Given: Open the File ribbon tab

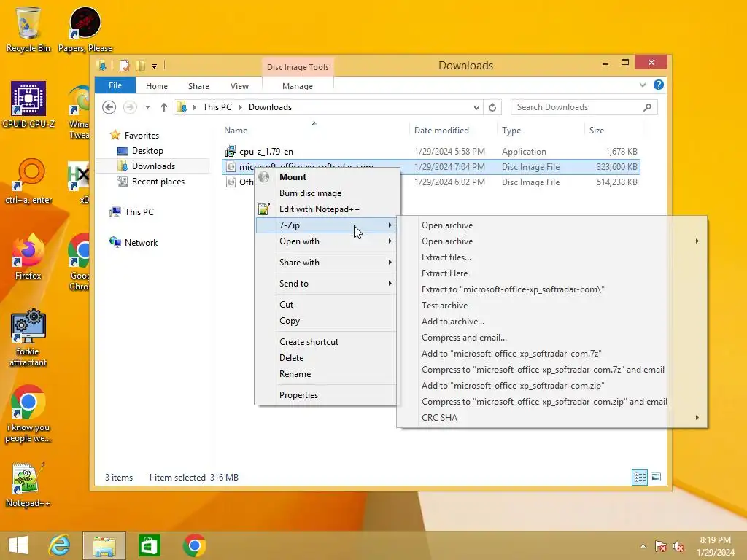Looking at the screenshot, I should (x=115, y=85).
